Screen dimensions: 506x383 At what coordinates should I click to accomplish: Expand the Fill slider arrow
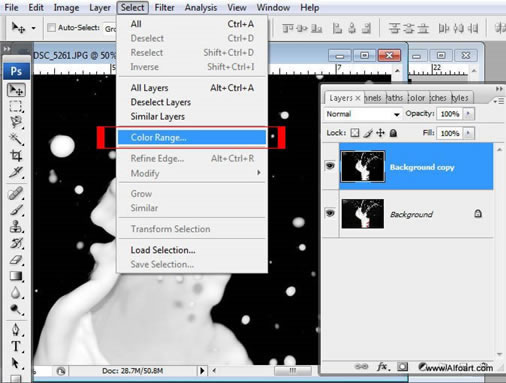tap(468, 133)
